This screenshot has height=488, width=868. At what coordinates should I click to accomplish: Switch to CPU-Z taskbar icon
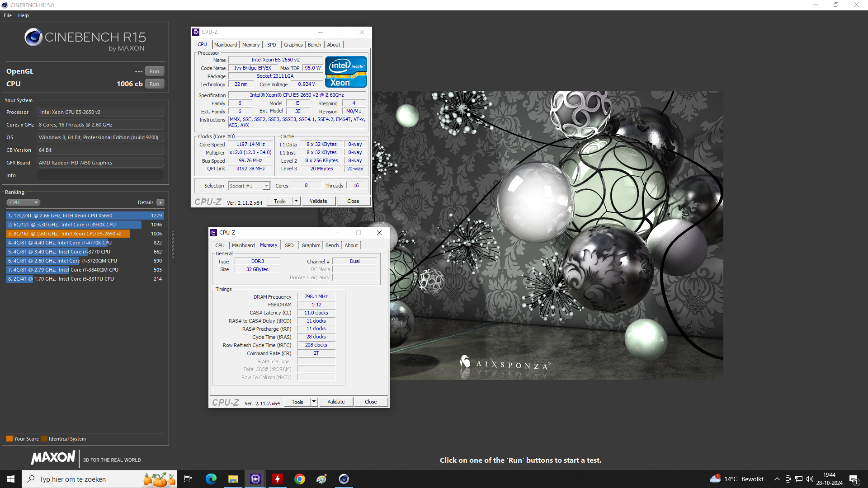[255, 479]
